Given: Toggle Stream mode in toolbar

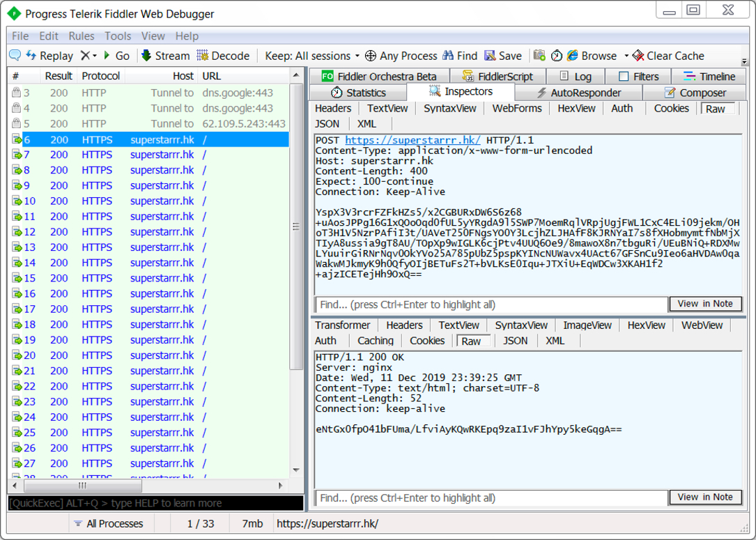Looking at the screenshot, I should (165, 56).
